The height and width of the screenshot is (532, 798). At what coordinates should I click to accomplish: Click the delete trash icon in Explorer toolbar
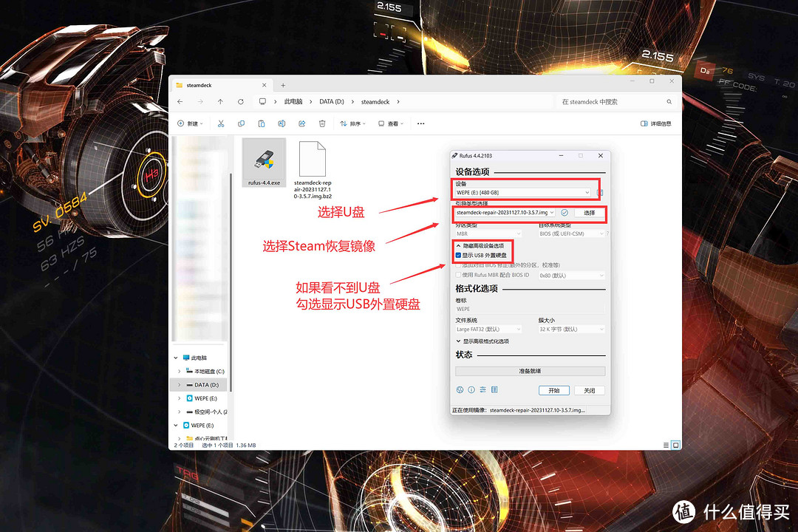(322, 123)
